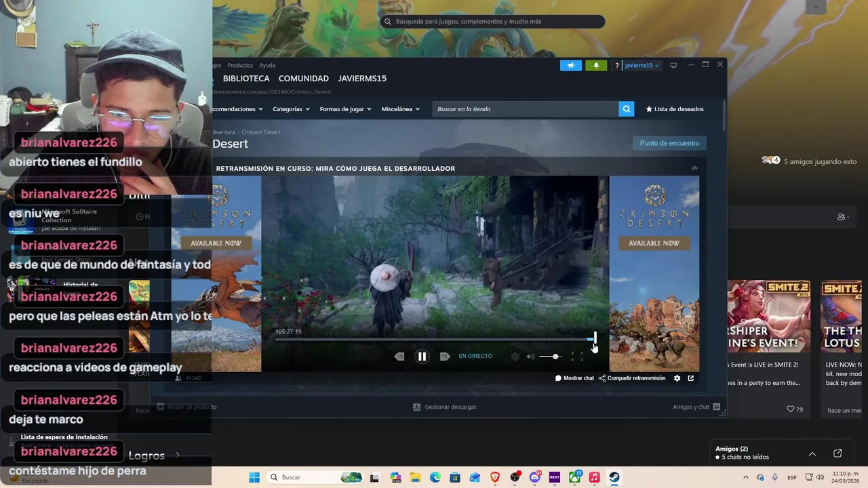Open Microsoft Edge from the taskbar
The image size is (868, 488).
pos(435,477)
